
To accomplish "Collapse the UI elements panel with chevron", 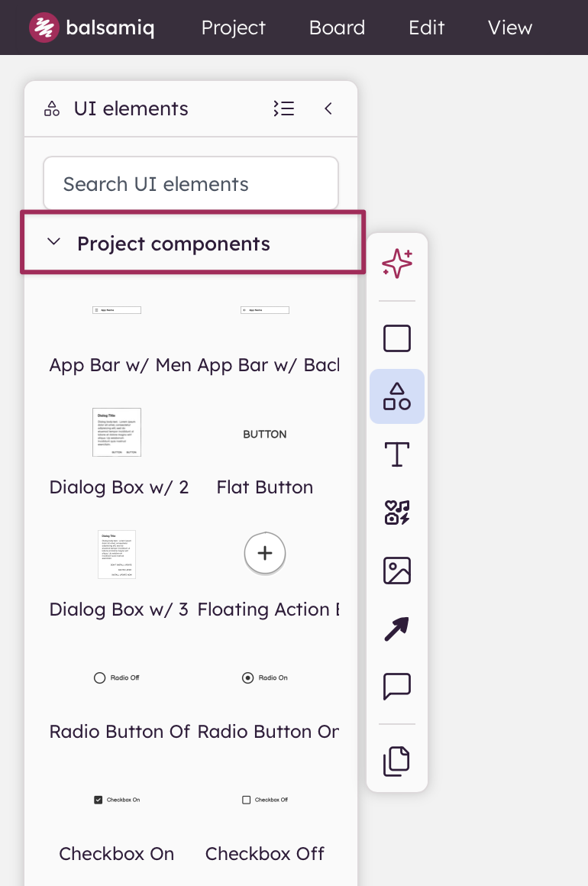I will [x=328, y=108].
